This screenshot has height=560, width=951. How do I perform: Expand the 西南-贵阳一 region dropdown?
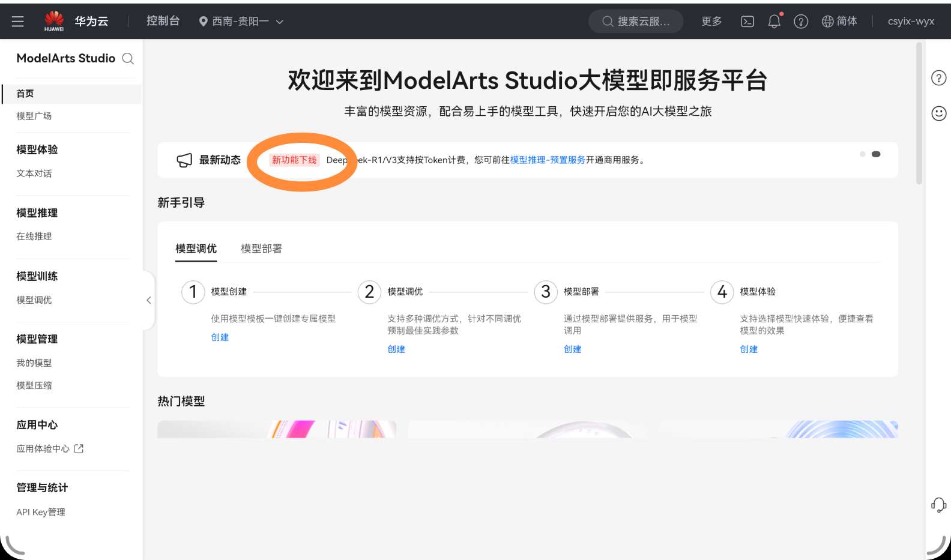pos(241,22)
